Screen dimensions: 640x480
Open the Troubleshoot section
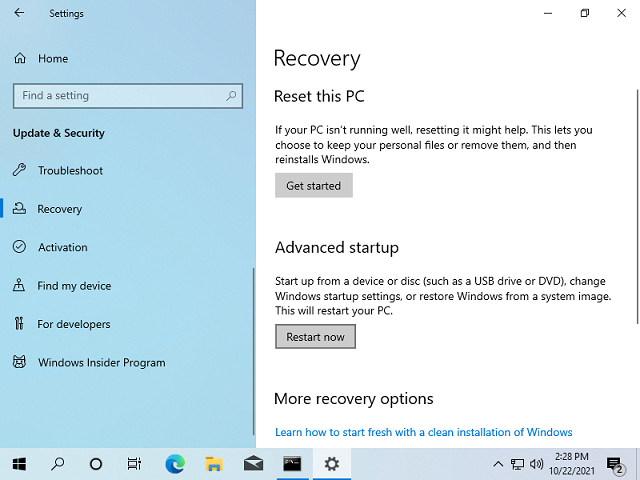pyautogui.click(x=70, y=171)
